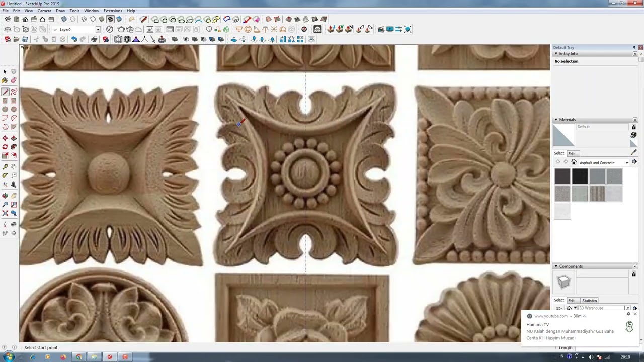Undo with the blue arrow icon
The width and height of the screenshot is (644, 362).
(74, 39)
